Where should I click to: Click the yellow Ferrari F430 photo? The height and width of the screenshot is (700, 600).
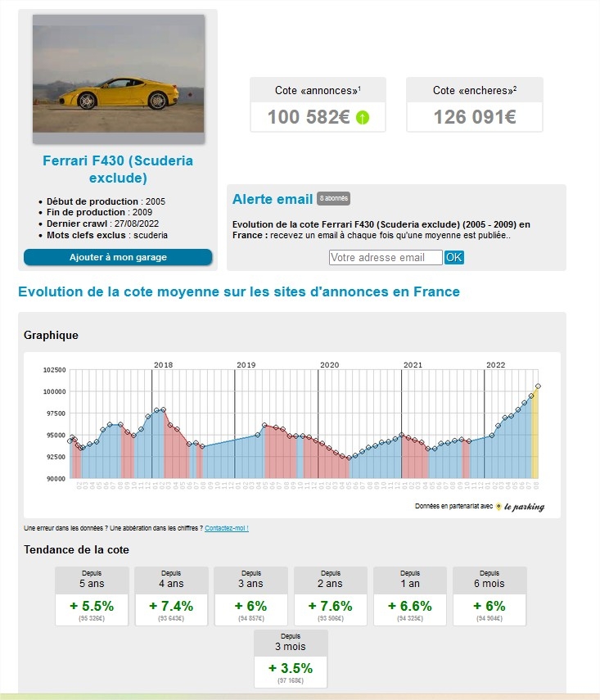(x=119, y=74)
